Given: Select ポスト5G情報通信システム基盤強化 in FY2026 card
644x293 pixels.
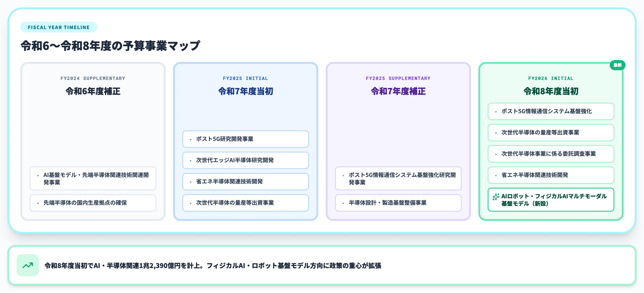Looking at the screenshot, I should point(551,111).
